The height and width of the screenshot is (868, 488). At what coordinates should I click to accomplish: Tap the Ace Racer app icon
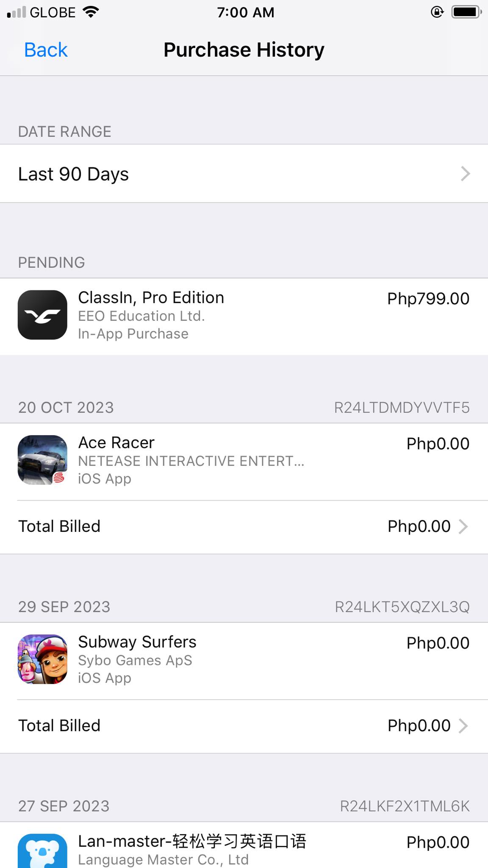(42, 460)
